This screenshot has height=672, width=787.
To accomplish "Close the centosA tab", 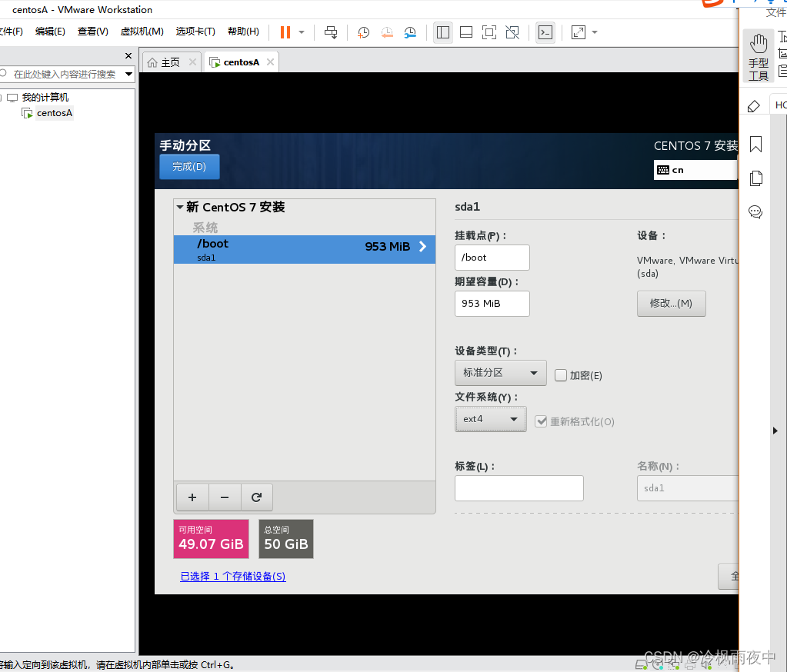I will tap(271, 62).
